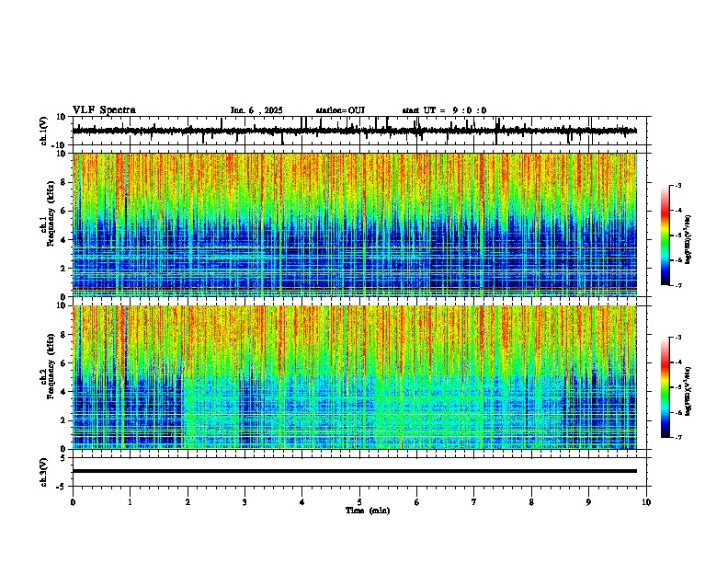Select the date text 'Jan. 6, 2025'

256,110
